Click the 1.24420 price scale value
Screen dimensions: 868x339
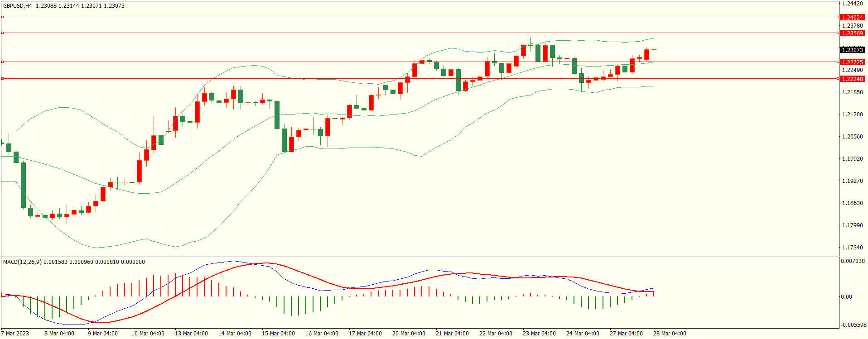pos(852,4)
